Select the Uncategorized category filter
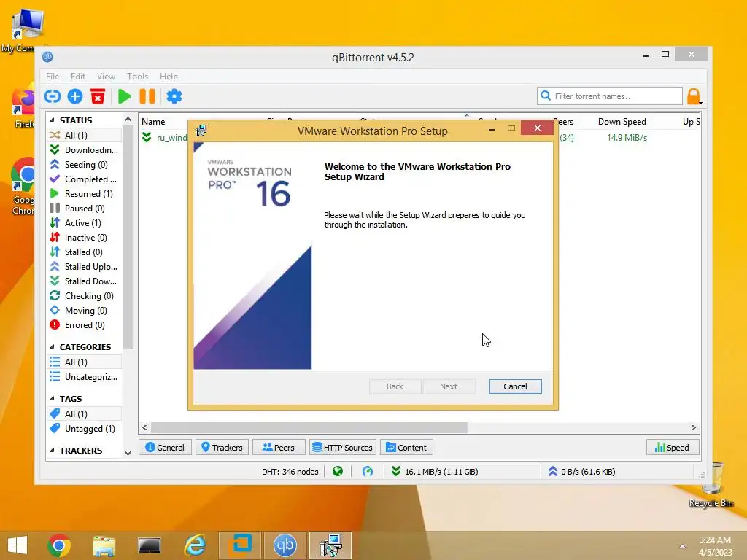This screenshot has width=747, height=560. 84,377
